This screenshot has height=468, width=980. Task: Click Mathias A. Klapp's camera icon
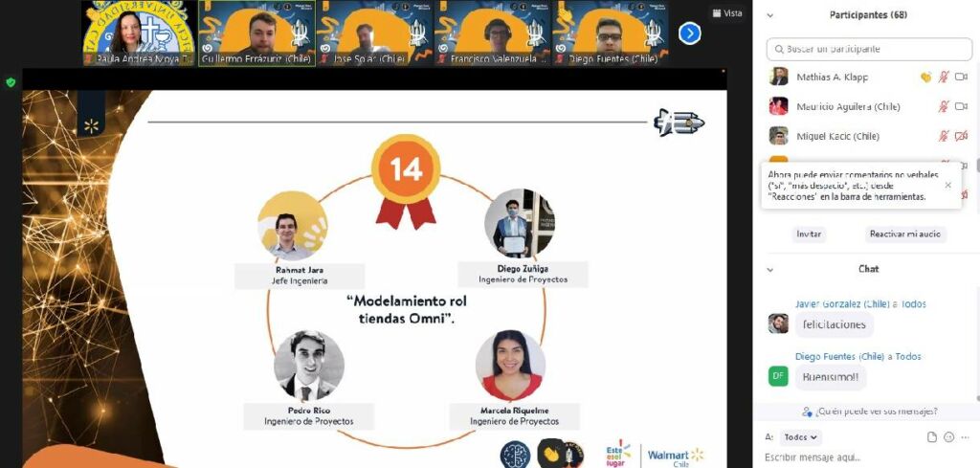click(x=961, y=77)
